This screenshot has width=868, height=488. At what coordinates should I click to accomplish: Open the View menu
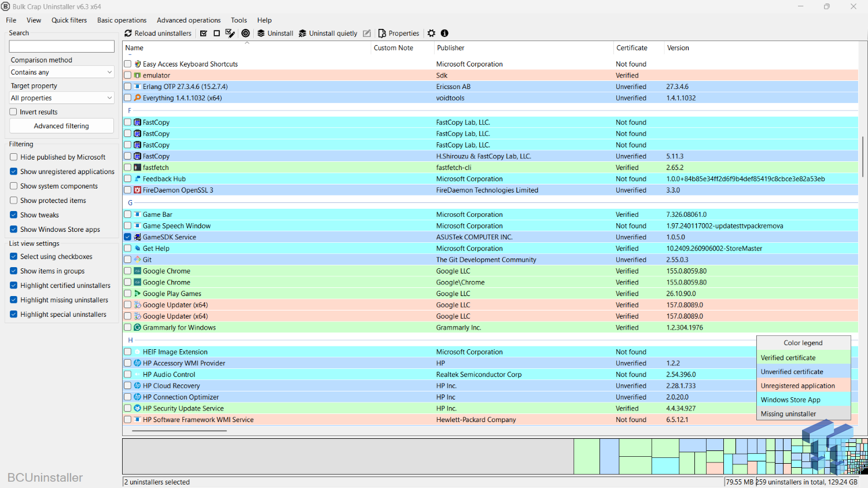[x=34, y=20]
